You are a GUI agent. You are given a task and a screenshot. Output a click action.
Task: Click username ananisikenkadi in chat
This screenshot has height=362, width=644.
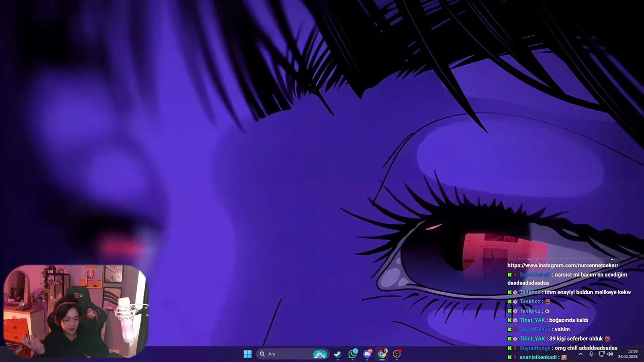click(x=538, y=357)
